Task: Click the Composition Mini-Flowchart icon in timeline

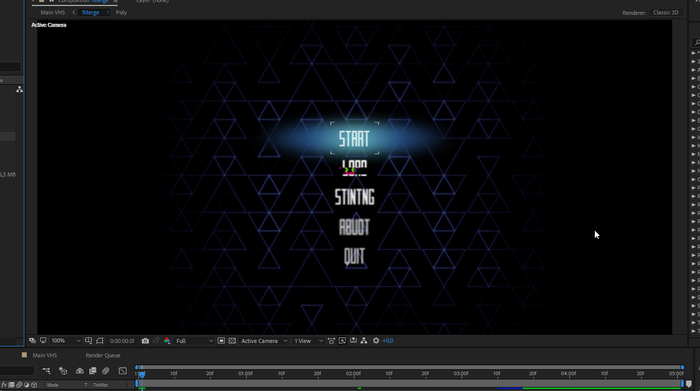Action: pyautogui.click(x=46, y=371)
